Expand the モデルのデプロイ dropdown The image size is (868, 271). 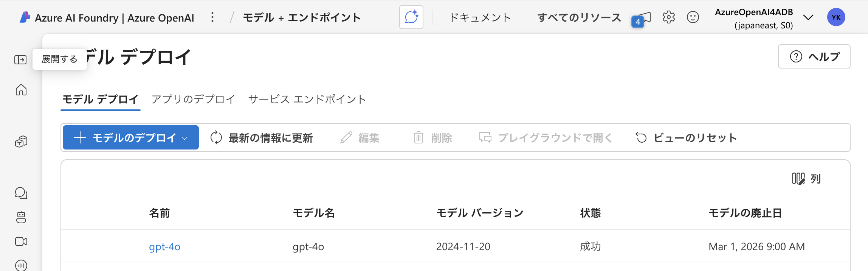tap(185, 137)
